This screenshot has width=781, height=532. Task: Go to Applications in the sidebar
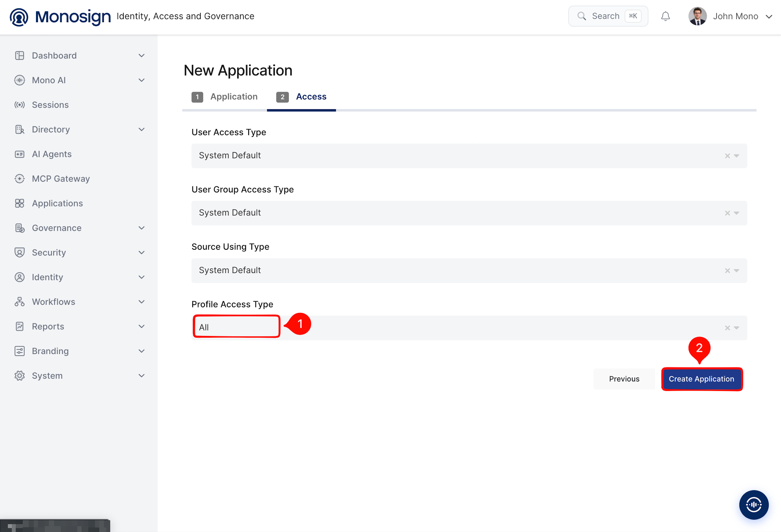click(x=57, y=203)
